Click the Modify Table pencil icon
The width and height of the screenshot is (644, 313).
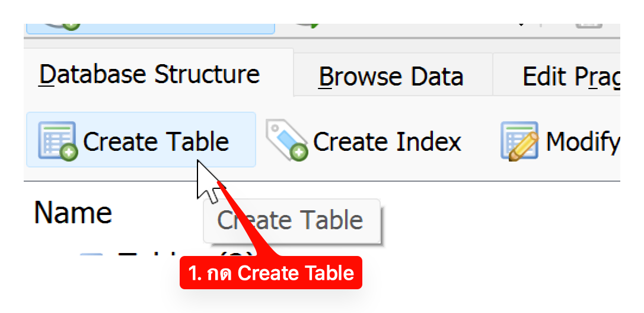pos(519,141)
